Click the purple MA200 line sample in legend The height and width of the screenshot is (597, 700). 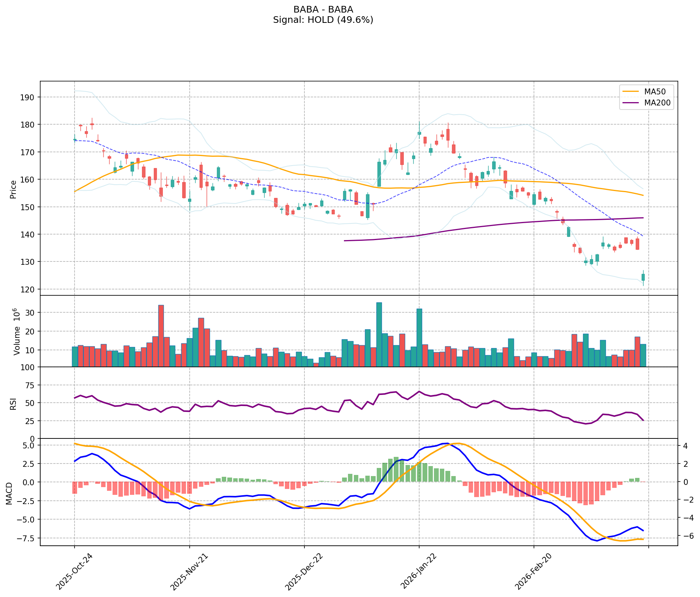point(631,103)
